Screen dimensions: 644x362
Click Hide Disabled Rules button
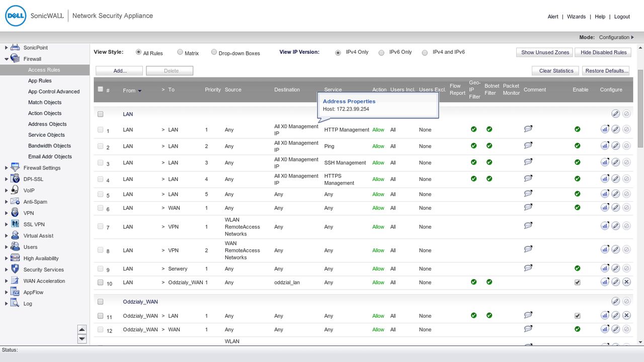click(x=604, y=52)
